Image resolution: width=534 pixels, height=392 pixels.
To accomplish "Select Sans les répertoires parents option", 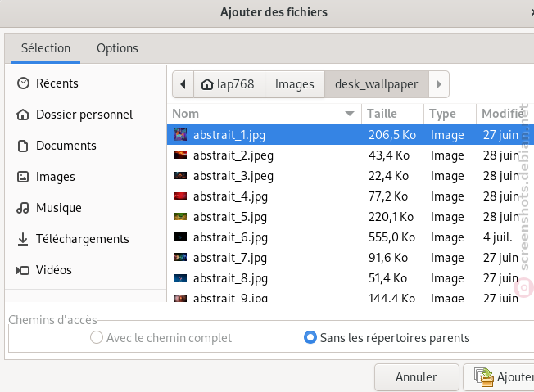I will tap(387, 338).
